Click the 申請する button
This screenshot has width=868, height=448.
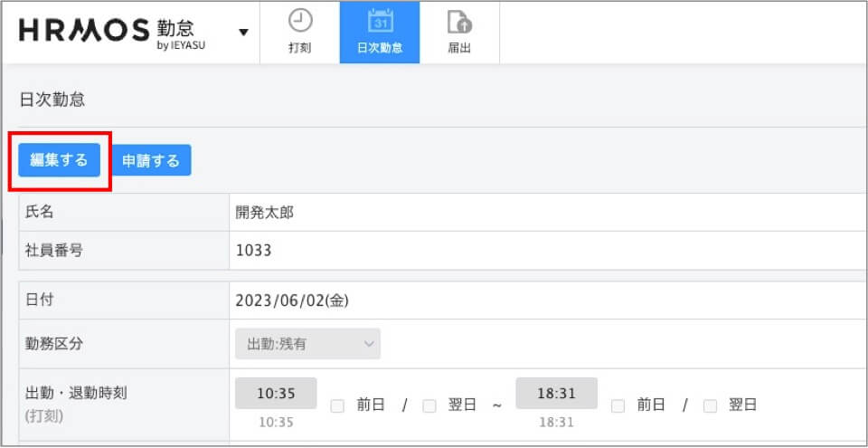click(x=151, y=161)
